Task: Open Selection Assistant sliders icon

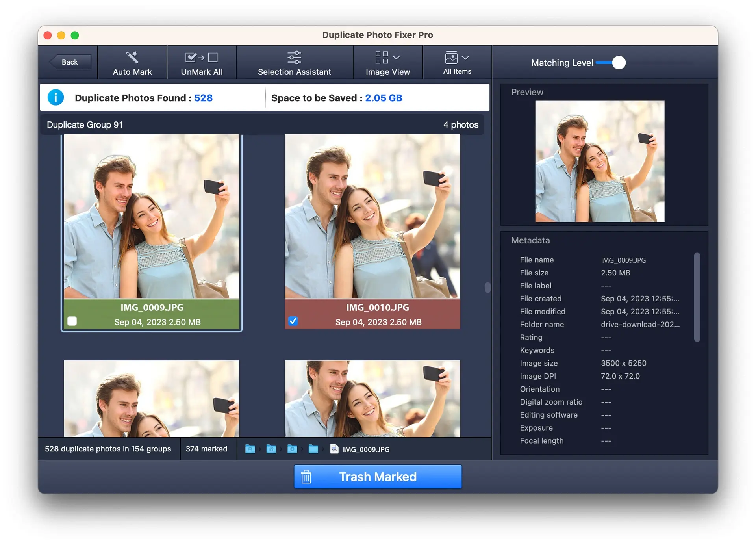Action: (x=294, y=58)
